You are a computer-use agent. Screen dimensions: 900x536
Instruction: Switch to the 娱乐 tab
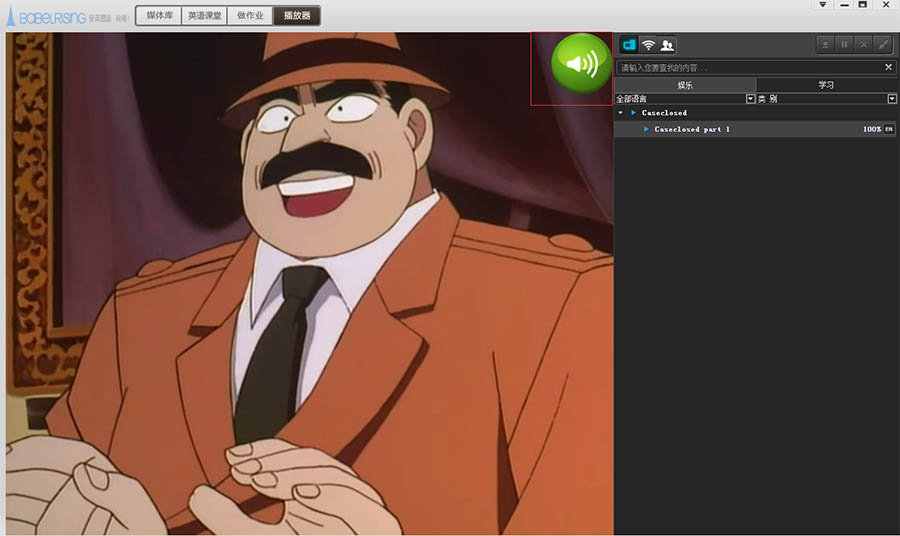pyautogui.click(x=685, y=85)
